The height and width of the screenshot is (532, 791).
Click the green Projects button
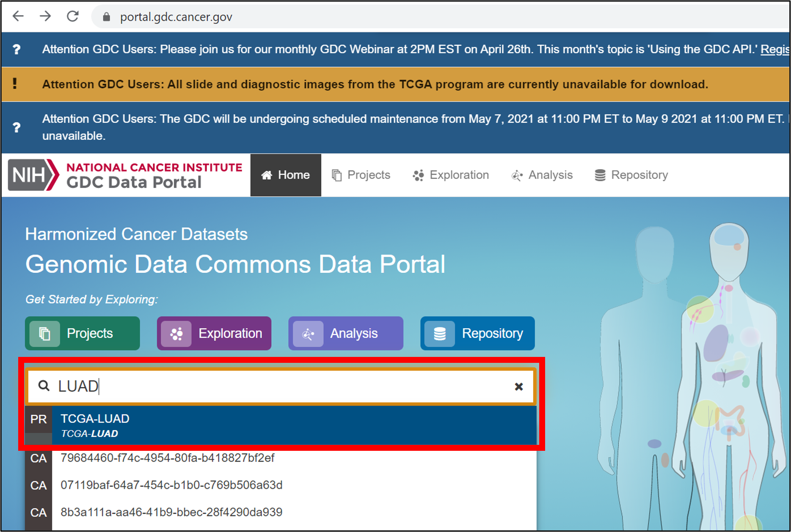point(83,333)
